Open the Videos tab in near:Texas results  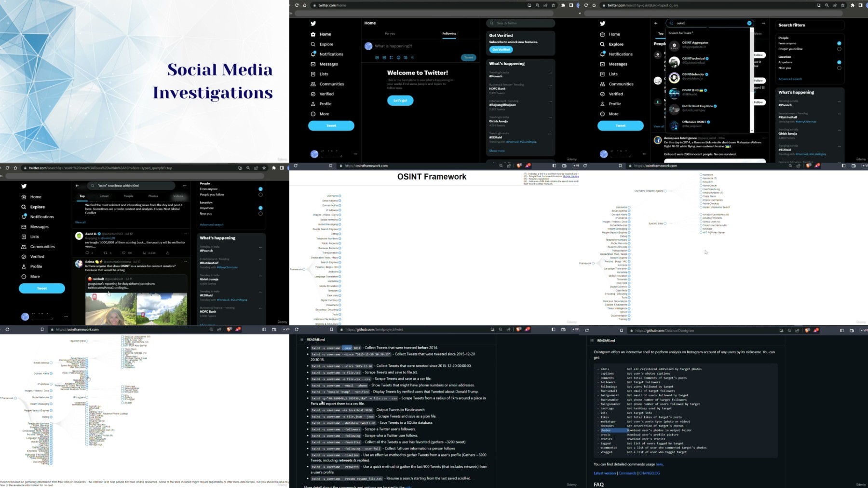pos(178,196)
